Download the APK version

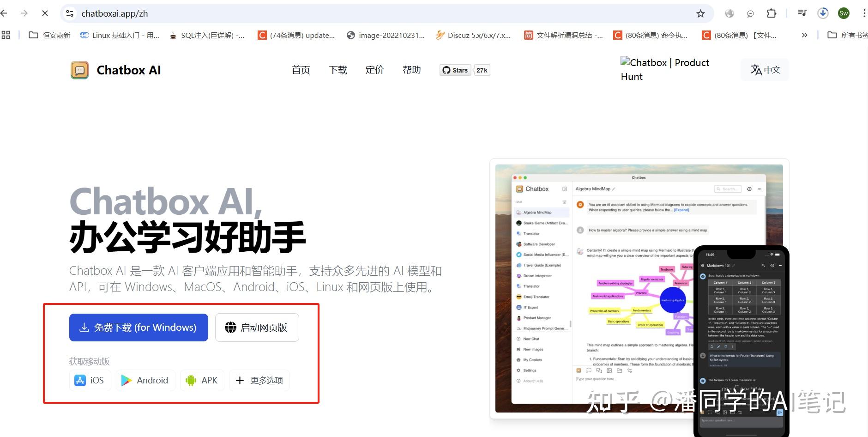pos(202,380)
